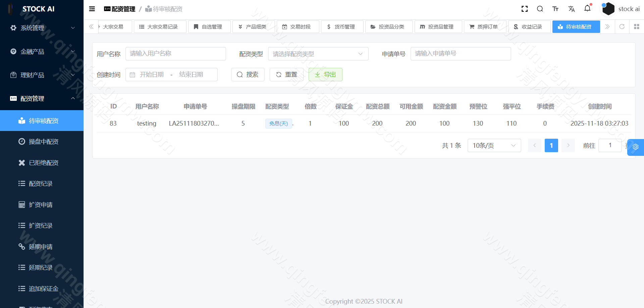Open the global search
644x308 pixels.
[x=540, y=9]
